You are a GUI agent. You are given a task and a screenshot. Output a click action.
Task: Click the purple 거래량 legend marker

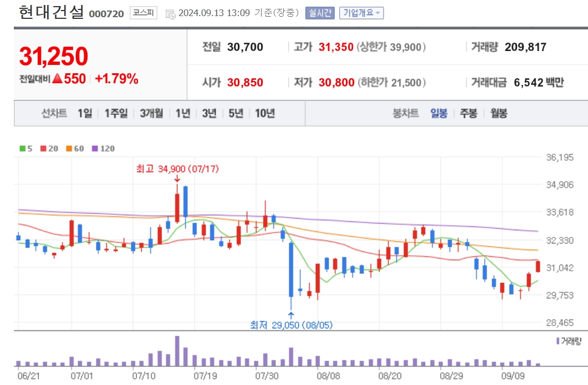coord(558,341)
